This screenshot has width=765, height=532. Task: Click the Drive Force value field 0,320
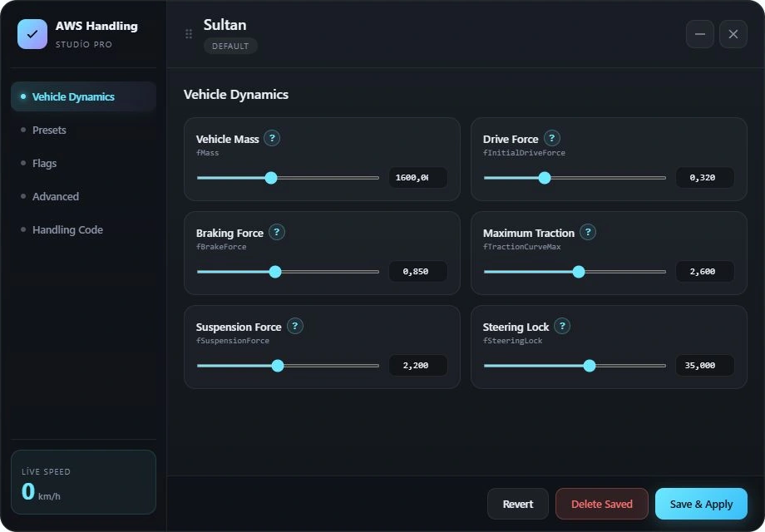(x=705, y=178)
